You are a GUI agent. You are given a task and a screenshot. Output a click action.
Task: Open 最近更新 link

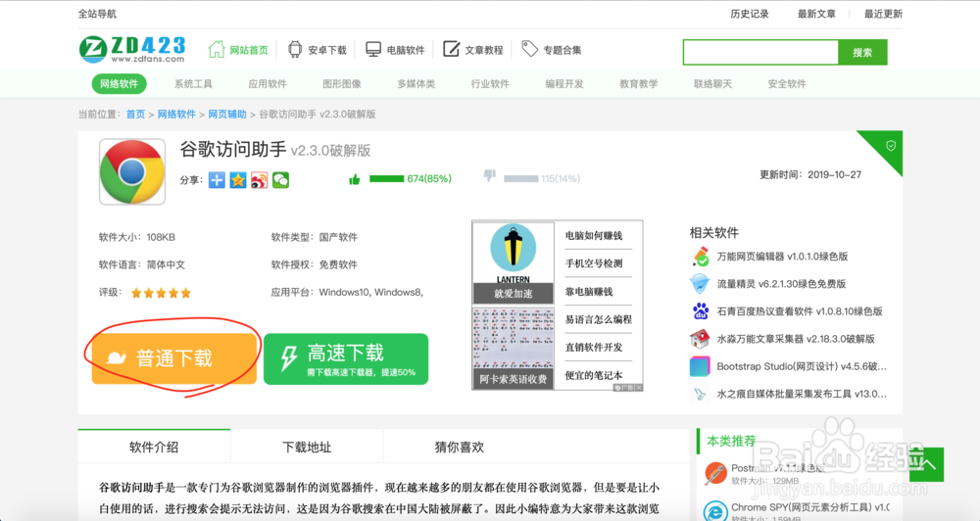pos(883,14)
